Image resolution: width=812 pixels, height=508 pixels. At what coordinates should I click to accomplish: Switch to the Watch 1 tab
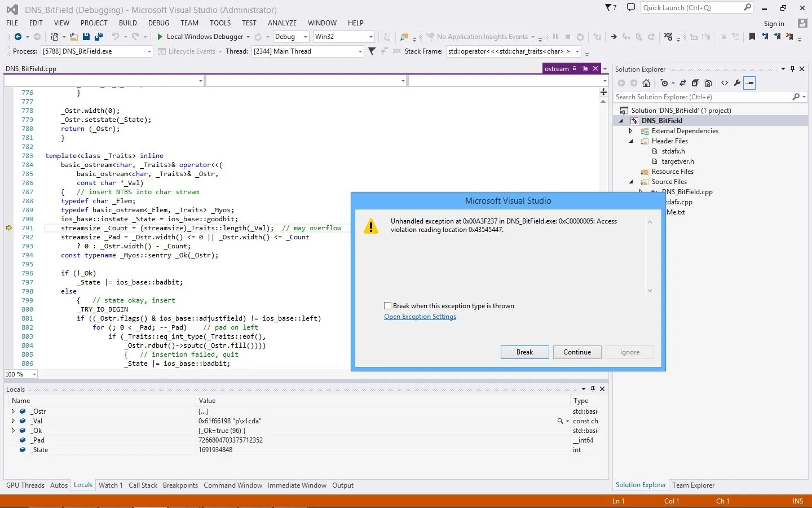pos(111,485)
